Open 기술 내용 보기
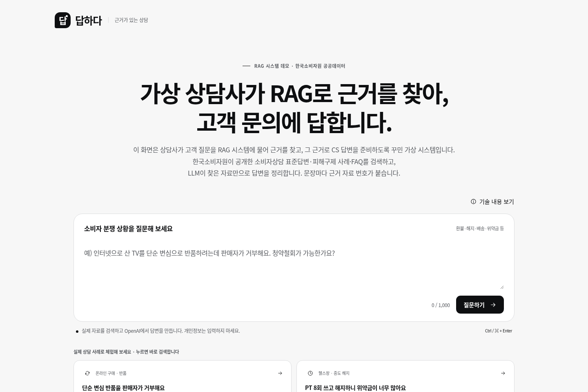This screenshot has height=392, width=588. (492, 202)
